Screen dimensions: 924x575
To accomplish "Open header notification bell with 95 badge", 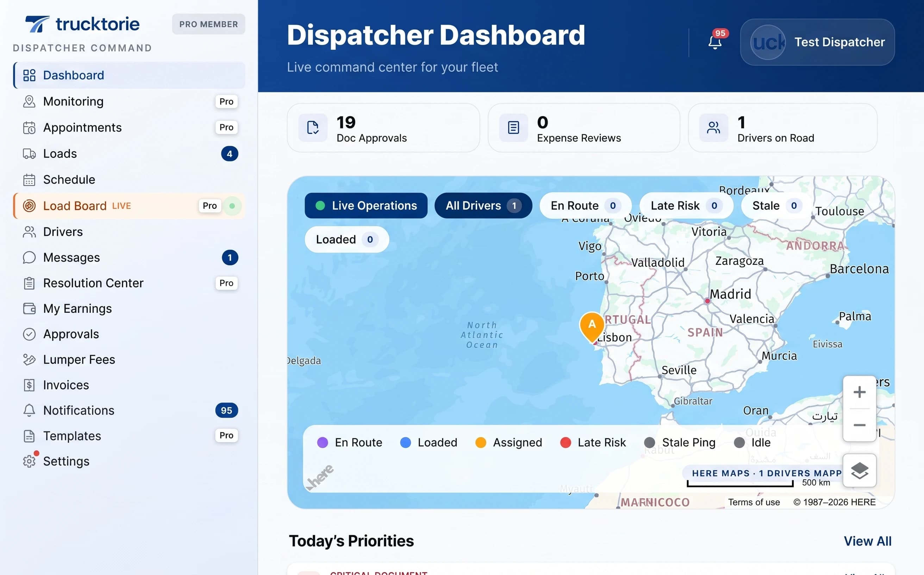I will (x=715, y=42).
